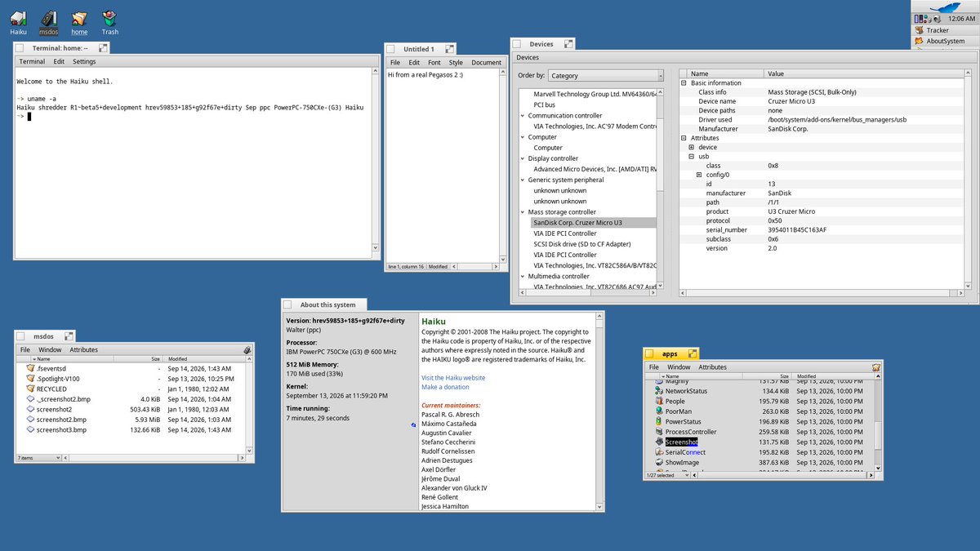980x551 pixels.
Task: Click the Screenshot app icon in apps window
Action: [x=658, y=442]
